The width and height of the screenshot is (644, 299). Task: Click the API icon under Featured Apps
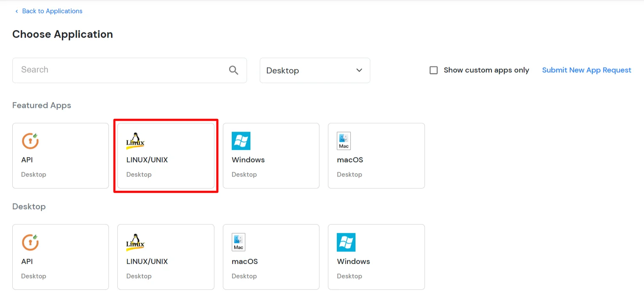click(x=30, y=141)
